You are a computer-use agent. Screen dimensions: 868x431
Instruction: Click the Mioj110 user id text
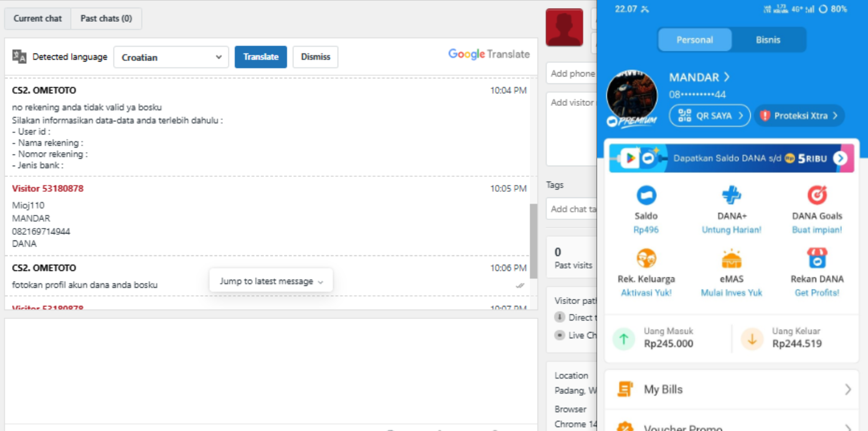(x=28, y=205)
